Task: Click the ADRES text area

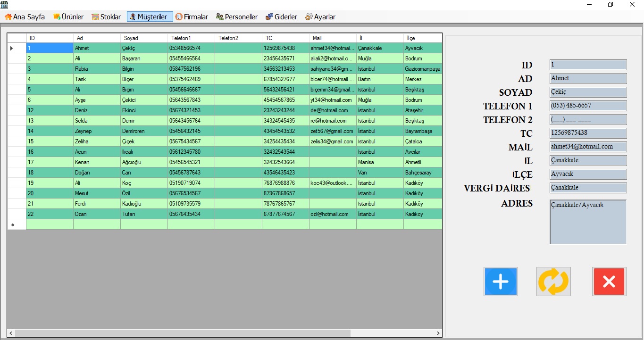Action: [x=588, y=222]
